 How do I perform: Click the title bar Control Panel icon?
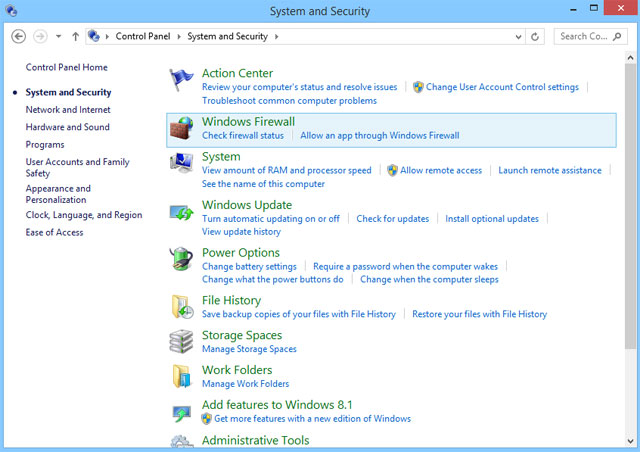click(x=11, y=11)
